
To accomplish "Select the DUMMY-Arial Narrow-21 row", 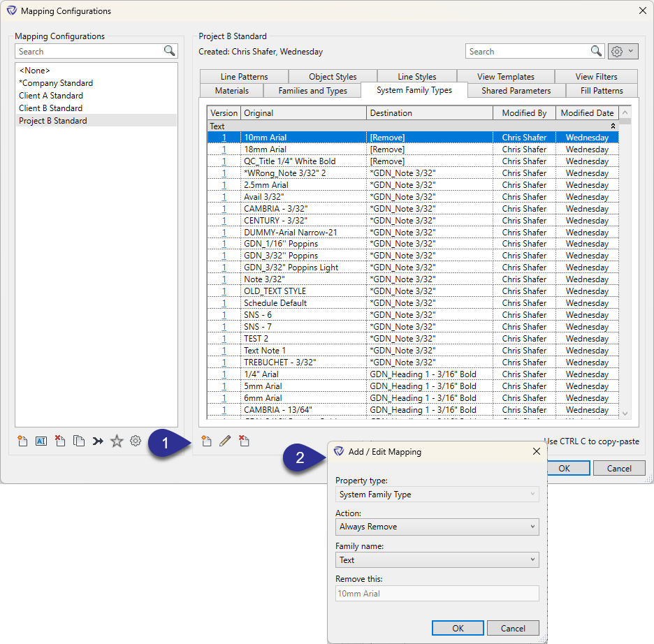I will point(413,232).
